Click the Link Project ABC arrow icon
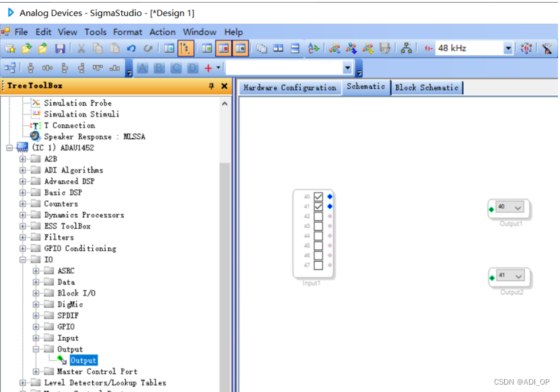The image size is (560, 392). 314,48
